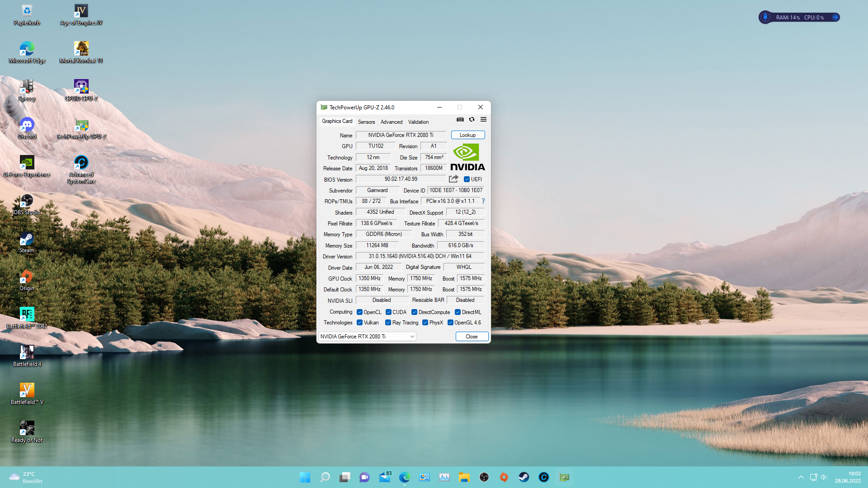Screen dimensions: 868x488
Task: Click the Bus Interface question mark
Action: coord(483,201)
